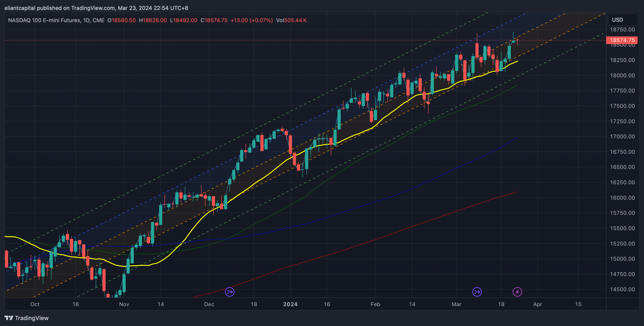Click the Feb label on time axis
Screen dimensions: 644x326
tap(375, 304)
